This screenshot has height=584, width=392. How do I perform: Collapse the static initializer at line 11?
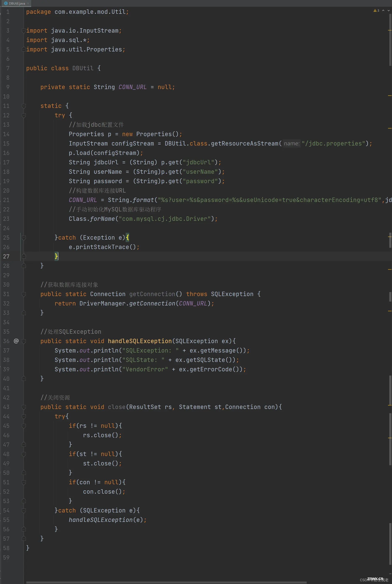click(24, 106)
